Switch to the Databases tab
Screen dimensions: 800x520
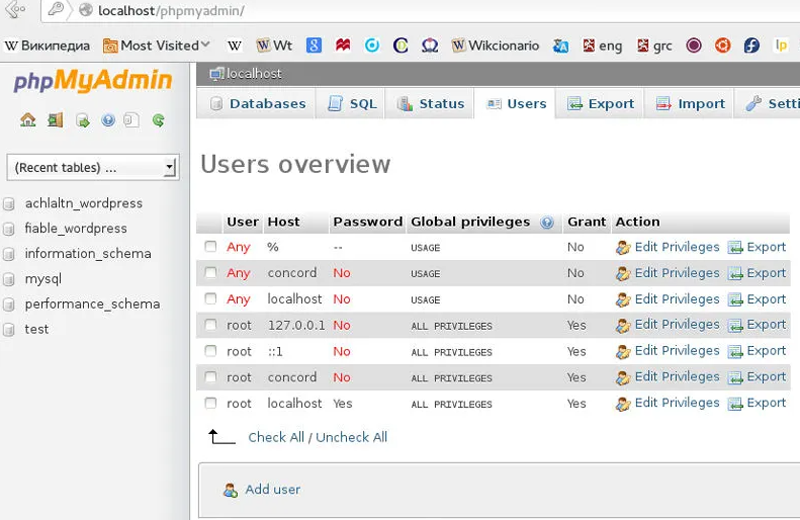coord(257,104)
